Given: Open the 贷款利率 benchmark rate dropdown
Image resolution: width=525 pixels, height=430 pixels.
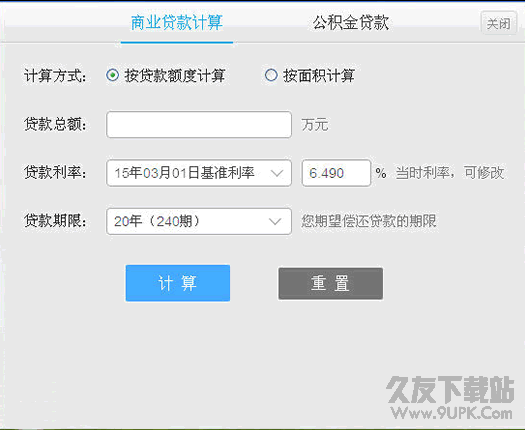Looking at the screenshot, I should pos(199,173).
